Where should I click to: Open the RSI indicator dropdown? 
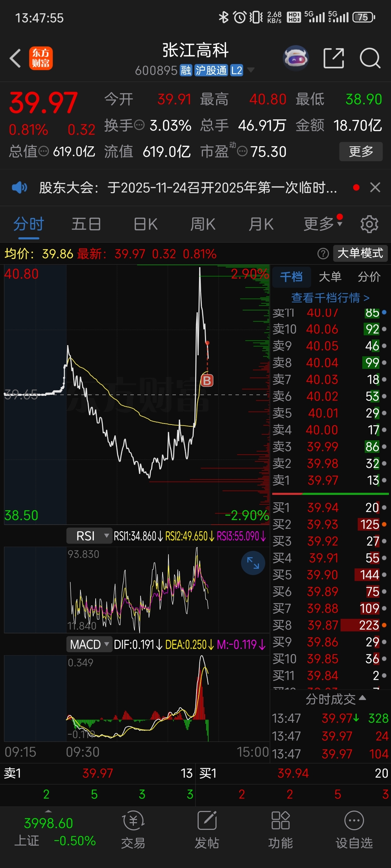pyautogui.click(x=89, y=536)
